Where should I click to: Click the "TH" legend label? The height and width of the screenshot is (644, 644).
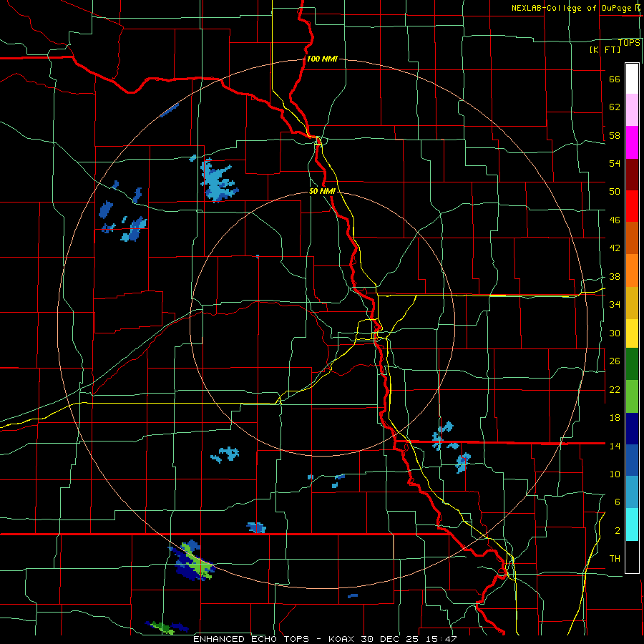coord(615,559)
